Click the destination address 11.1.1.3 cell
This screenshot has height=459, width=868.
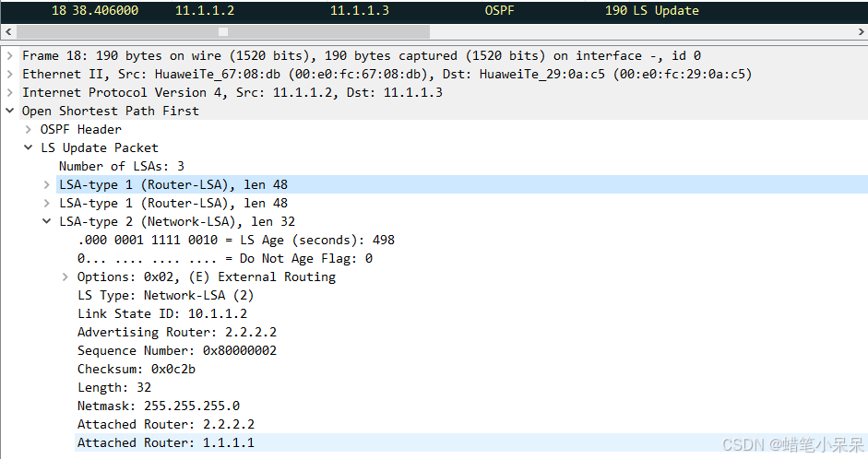pos(360,10)
